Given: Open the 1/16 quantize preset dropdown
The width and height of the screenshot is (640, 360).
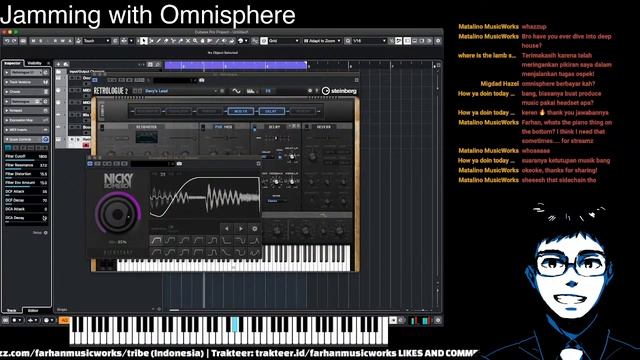Looking at the screenshot, I should click(369, 41).
